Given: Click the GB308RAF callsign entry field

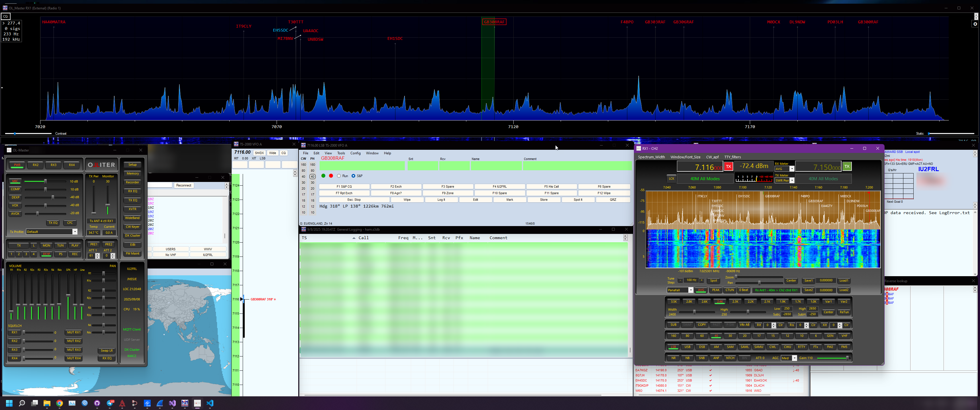Looking at the screenshot, I should pos(362,165).
